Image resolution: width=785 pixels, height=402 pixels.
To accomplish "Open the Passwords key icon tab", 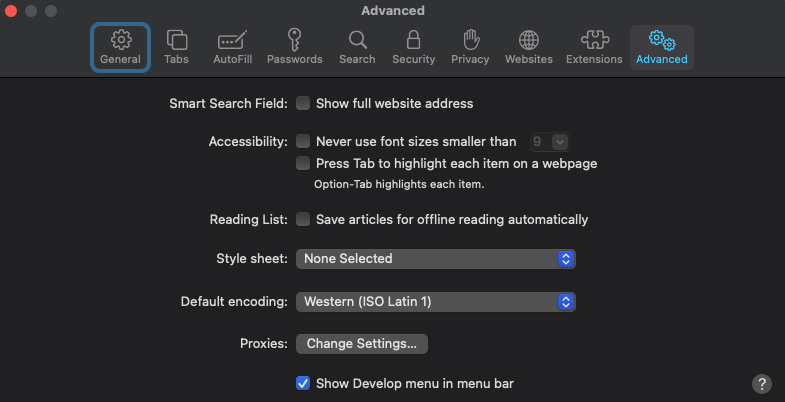I will 294,48.
